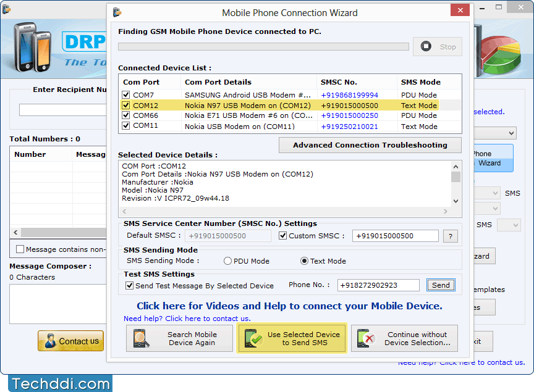The image size is (534, 392).
Task: Click the magnifier phone icon for Search Mobile Device Again
Action: (x=142, y=338)
